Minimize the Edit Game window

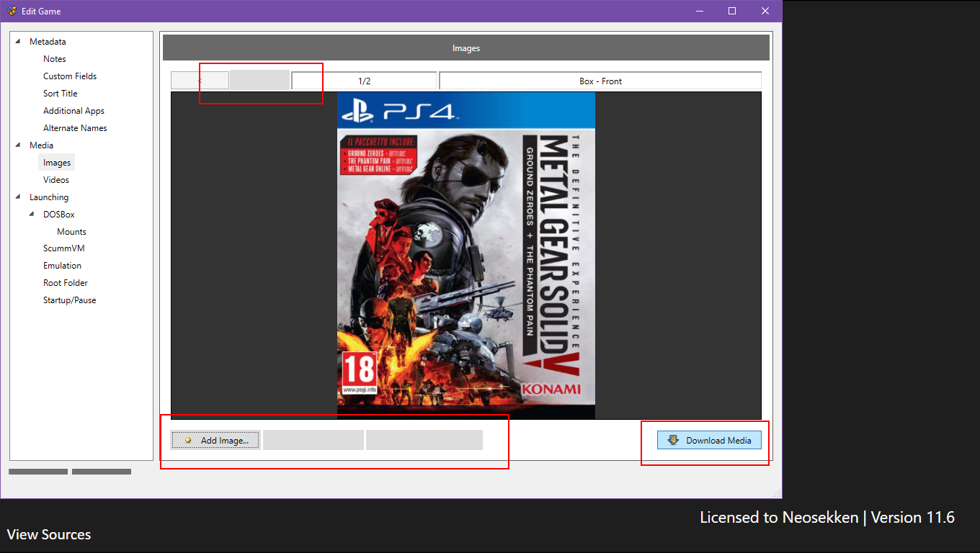699,11
